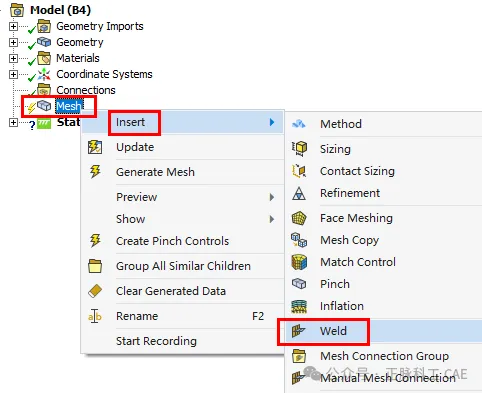Click the Method icon in submenu
Image resolution: width=482 pixels, height=393 pixels.
299,124
